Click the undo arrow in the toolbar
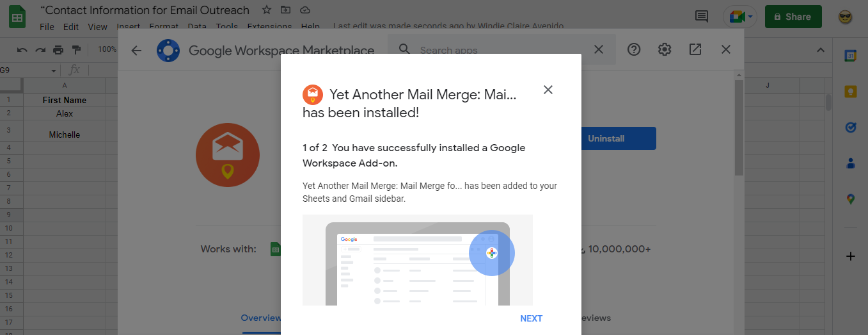The height and width of the screenshot is (335, 868). tap(22, 50)
